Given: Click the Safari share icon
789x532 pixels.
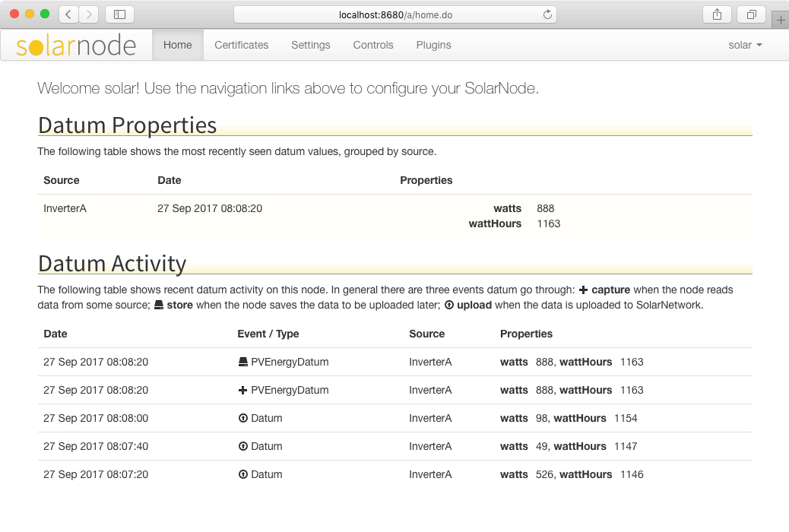Looking at the screenshot, I should (x=717, y=14).
